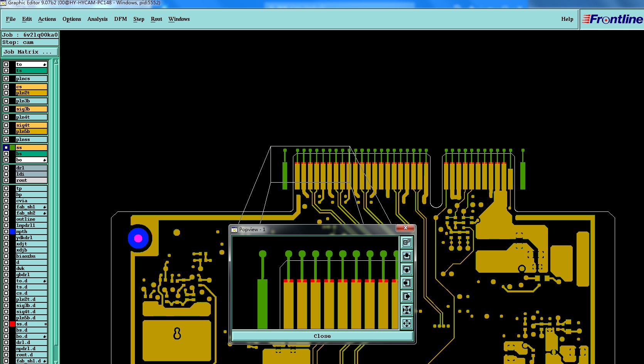
Task: Click the outward-arrows zoom icon in Popview
Action: tap(407, 323)
